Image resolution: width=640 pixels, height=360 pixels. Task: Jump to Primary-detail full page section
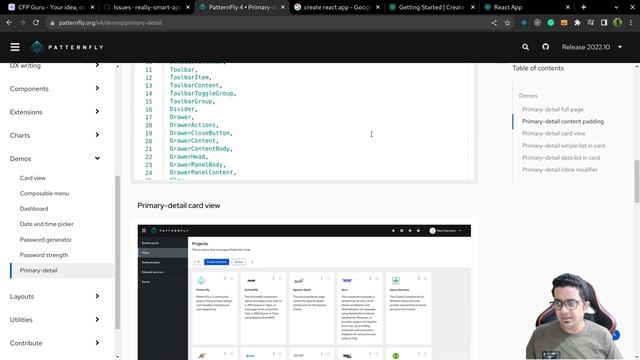click(553, 109)
